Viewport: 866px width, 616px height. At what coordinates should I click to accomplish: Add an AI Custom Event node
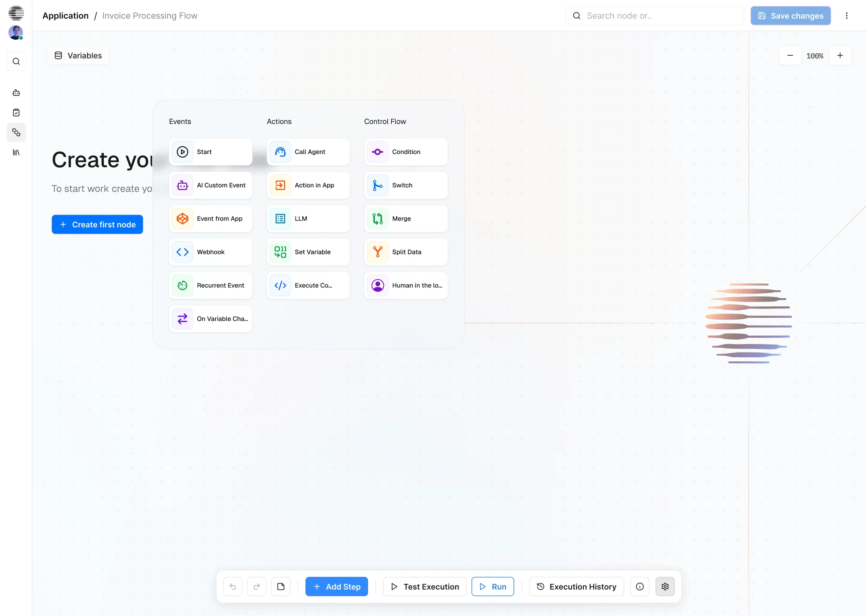(210, 185)
